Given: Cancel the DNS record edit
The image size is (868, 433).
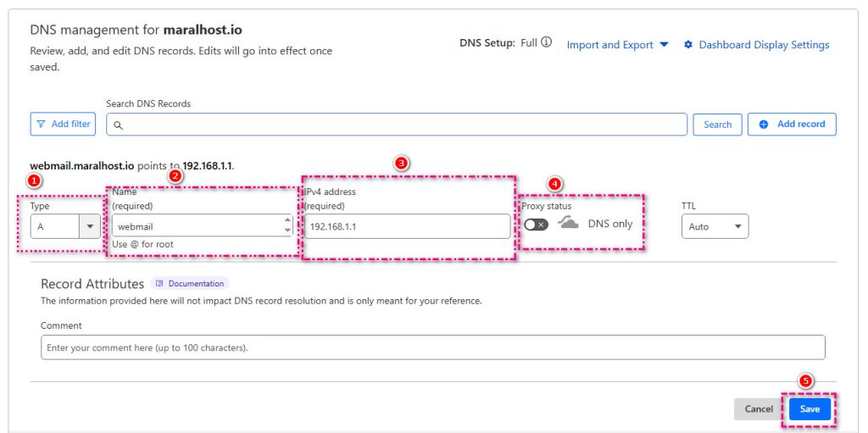Looking at the screenshot, I should click(x=758, y=409).
